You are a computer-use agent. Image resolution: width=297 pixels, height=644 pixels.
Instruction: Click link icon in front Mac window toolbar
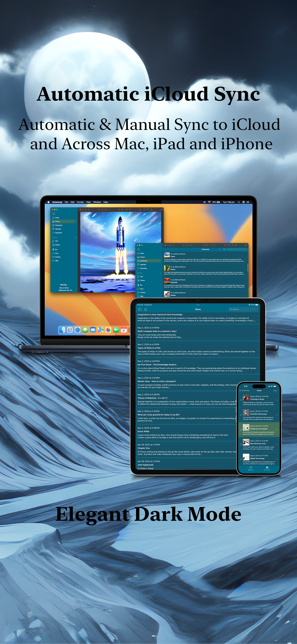coord(246,245)
